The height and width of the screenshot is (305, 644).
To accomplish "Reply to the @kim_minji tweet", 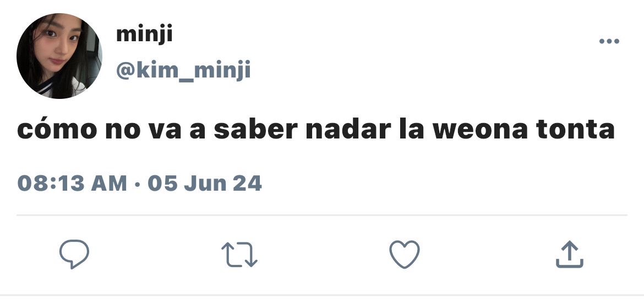I will (x=74, y=254).
